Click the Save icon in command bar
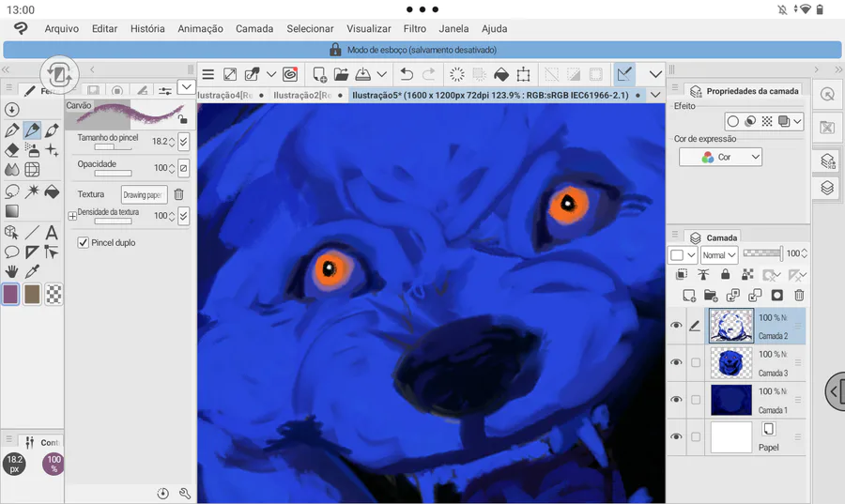 (x=363, y=74)
